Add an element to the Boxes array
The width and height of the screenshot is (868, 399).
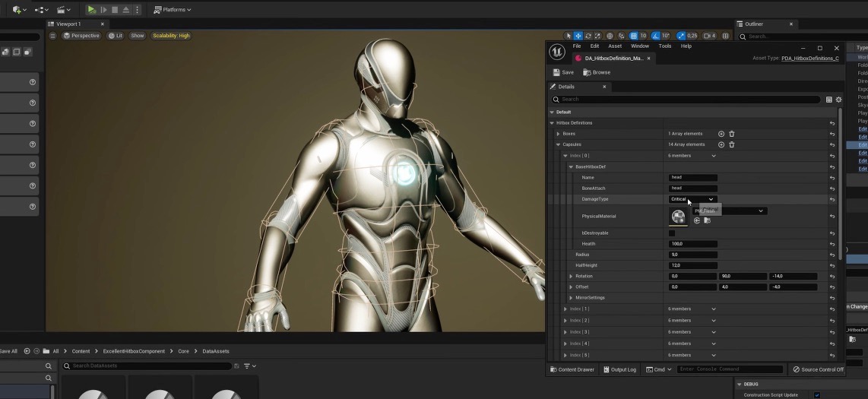click(721, 134)
